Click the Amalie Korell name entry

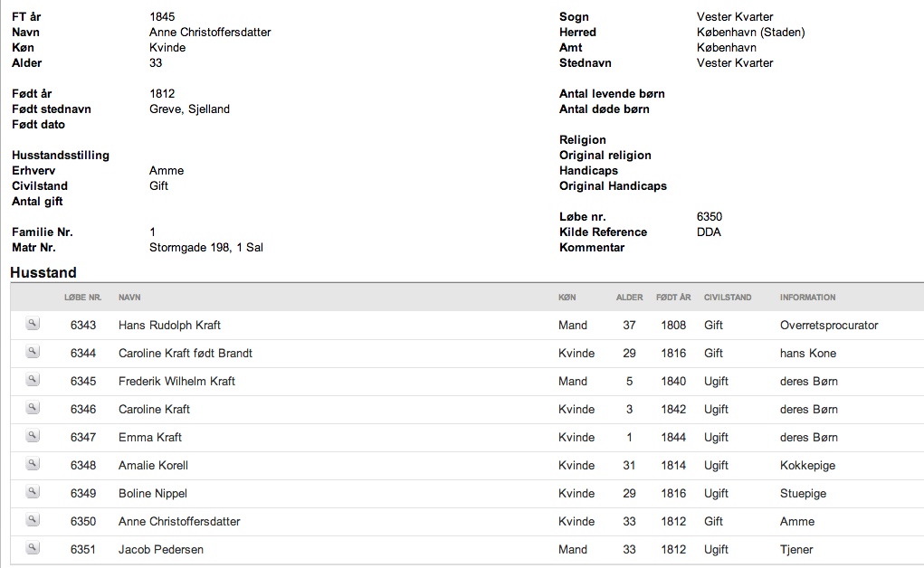153,466
